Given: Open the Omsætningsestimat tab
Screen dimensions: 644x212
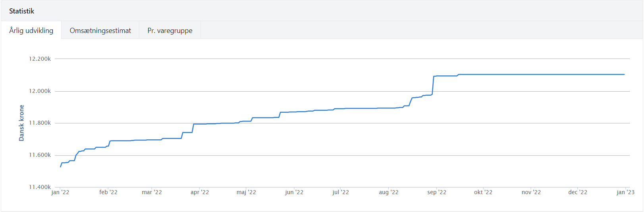Looking at the screenshot, I should 100,31.
